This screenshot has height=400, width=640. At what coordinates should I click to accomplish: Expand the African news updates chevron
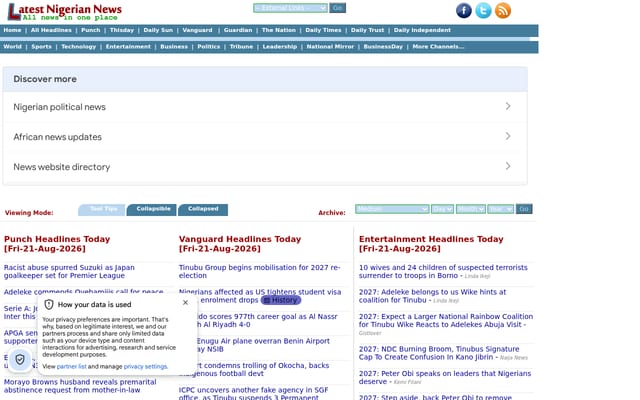pos(508,136)
